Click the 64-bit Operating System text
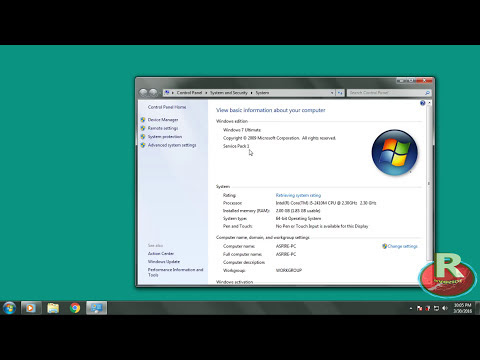The image size is (480, 360). click(x=298, y=219)
